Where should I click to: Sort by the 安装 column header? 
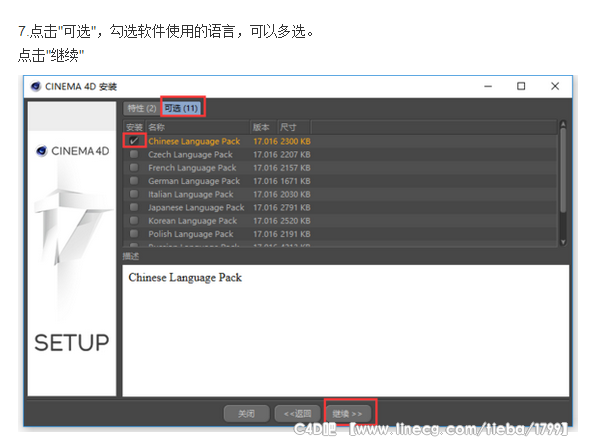pyautogui.click(x=134, y=127)
